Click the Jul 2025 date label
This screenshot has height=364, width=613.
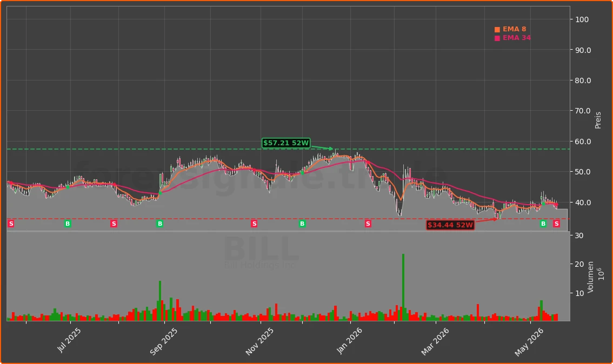(x=69, y=341)
